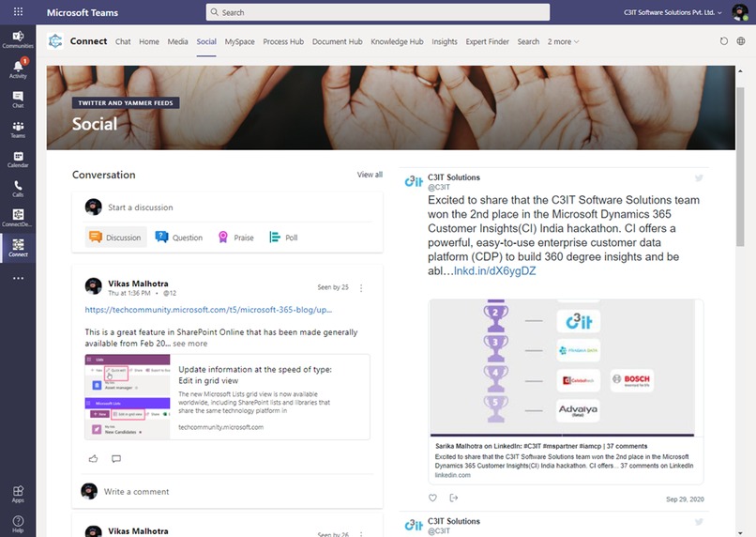Screen dimensions: 756x537
Task: Open Chat in the left rail
Action: coord(18,99)
